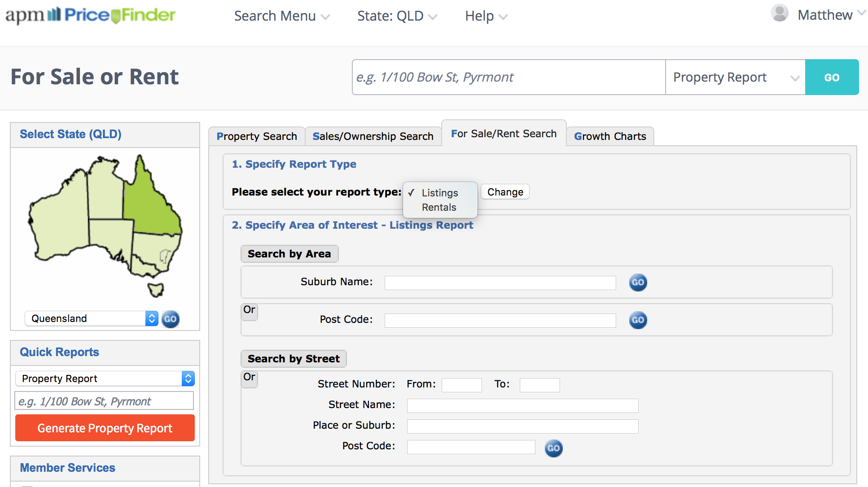Click the Search by Street button
This screenshot has height=487, width=868.
[293, 358]
